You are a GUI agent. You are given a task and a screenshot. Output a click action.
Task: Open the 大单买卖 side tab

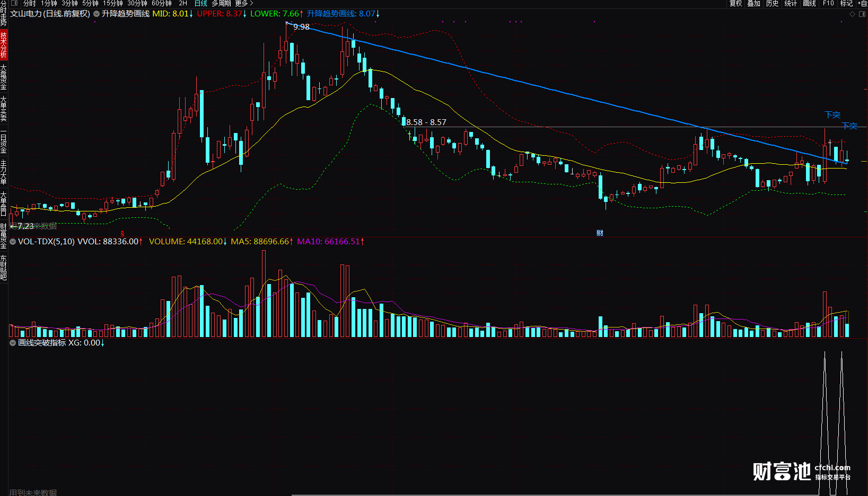click(4, 109)
